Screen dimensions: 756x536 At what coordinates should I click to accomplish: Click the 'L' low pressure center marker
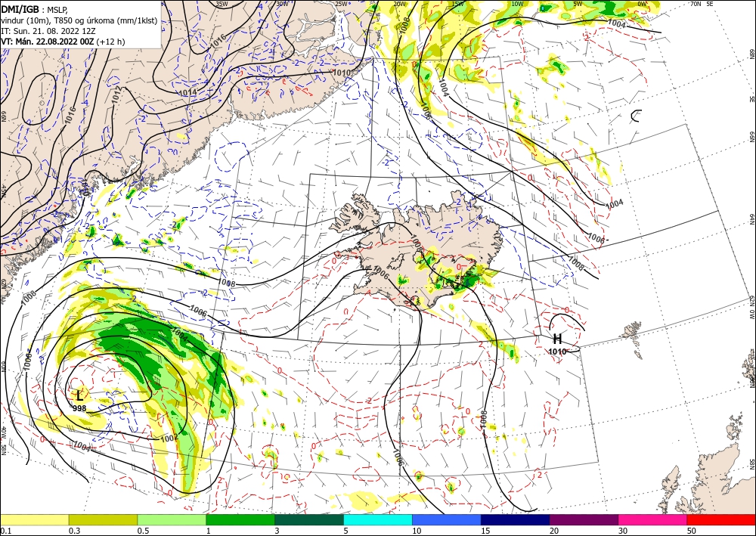click(79, 396)
